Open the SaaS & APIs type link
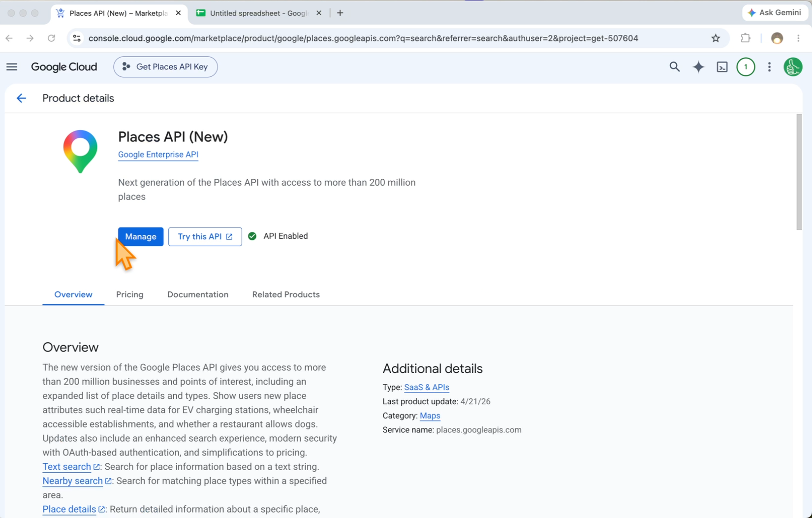Screen dimensions: 812x518 click(x=427, y=388)
